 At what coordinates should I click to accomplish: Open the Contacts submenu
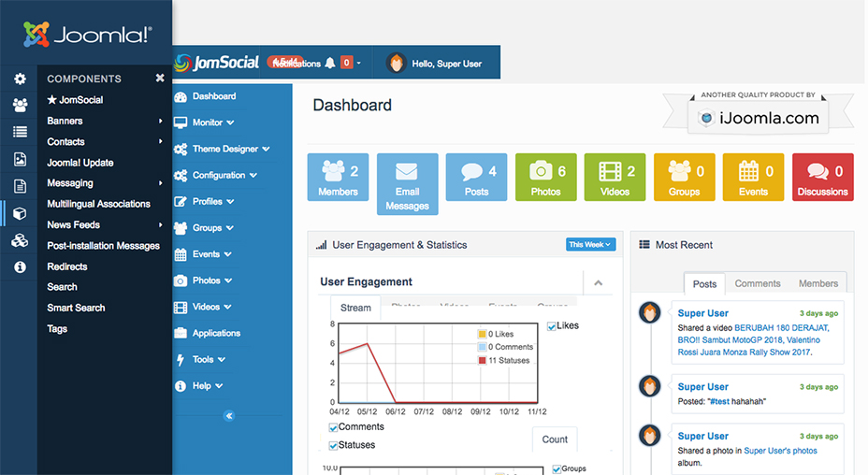click(x=105, y=142)
